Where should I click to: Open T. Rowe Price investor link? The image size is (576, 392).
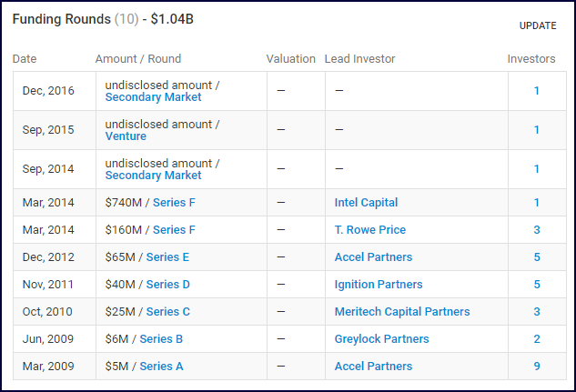click(370, 230)
